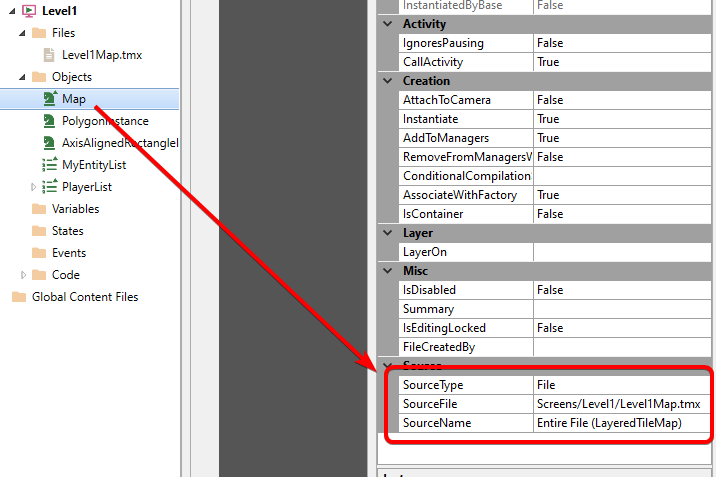This screenshot has width=716, height=477.
Task: Click the Global Content Files folder icon
Action: (x=18, y=297)
